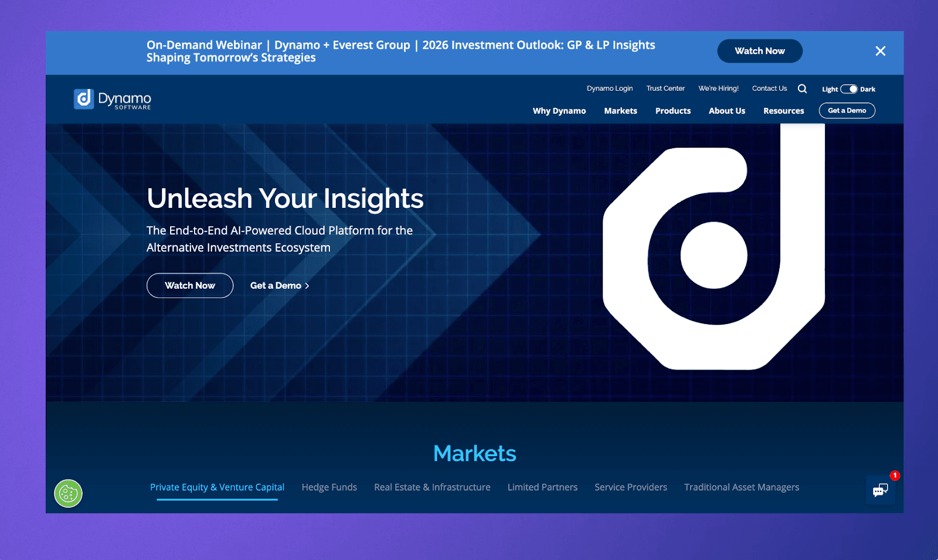Click the Markets section heading
The image size is (938, 560).
click(x=475, y=453)
